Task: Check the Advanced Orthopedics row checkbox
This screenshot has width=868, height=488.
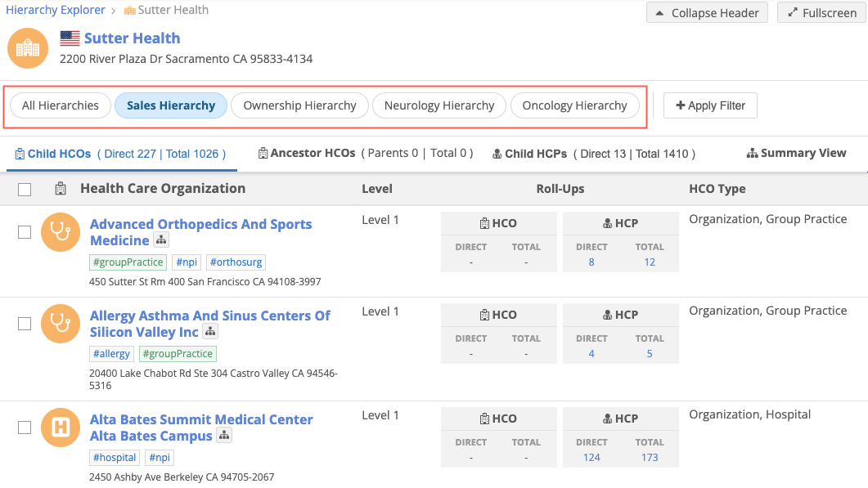Action: pyautogui.click(x=25, y=232)
